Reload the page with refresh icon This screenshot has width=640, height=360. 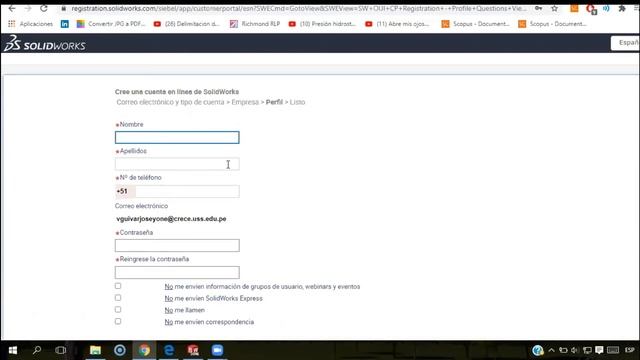tap(44, 8)
